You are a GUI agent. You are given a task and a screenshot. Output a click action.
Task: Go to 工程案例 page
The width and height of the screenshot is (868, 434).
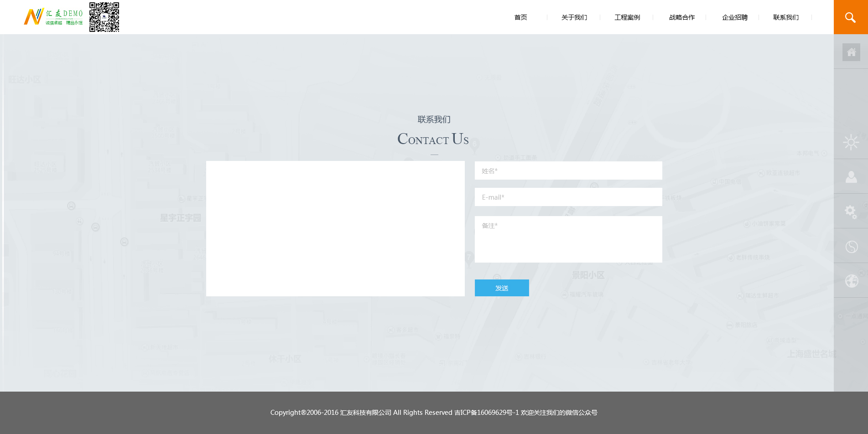coord(627,17)
